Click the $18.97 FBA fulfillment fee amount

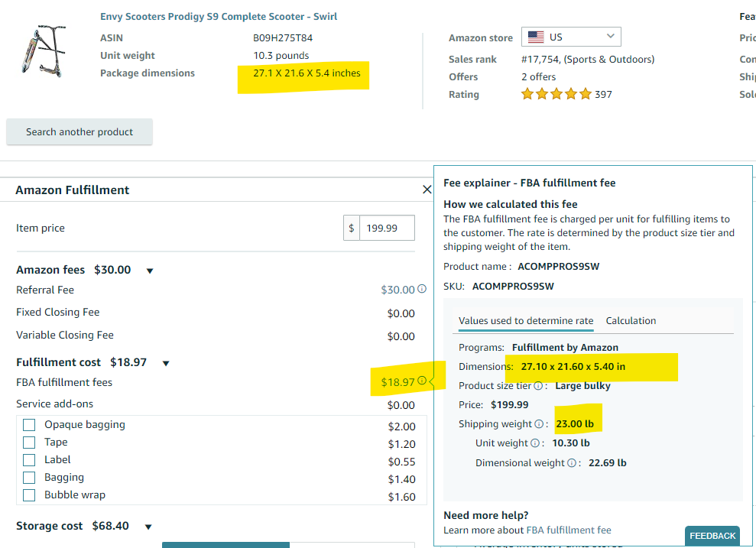coord(397,382)
